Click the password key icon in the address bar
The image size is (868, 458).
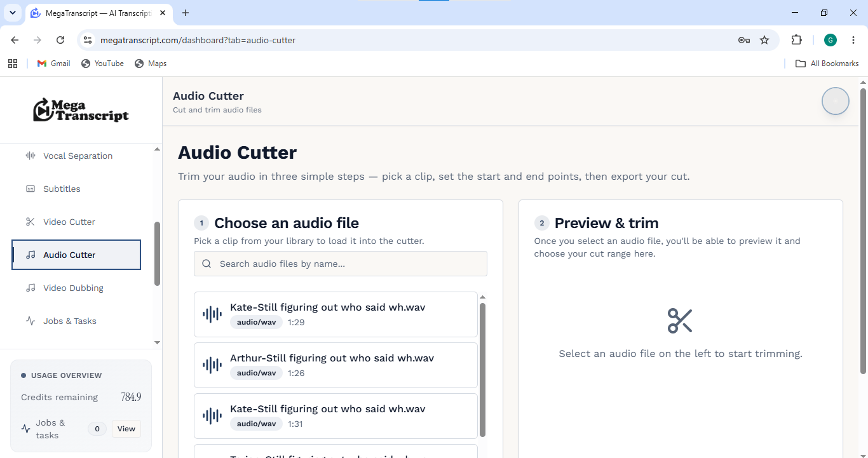click(744, 40)
